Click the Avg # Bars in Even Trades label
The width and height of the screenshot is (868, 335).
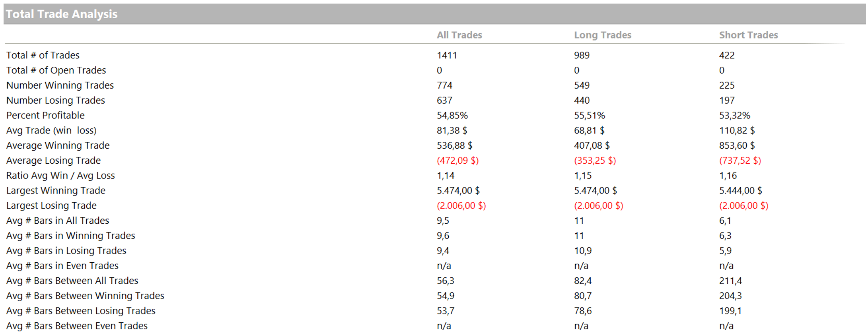tap(62, 266)
